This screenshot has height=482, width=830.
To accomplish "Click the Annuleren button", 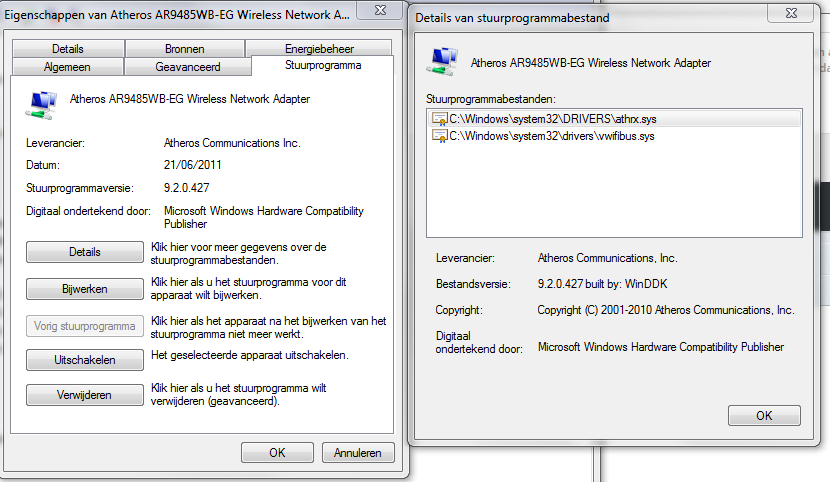I will coord(358,452).
